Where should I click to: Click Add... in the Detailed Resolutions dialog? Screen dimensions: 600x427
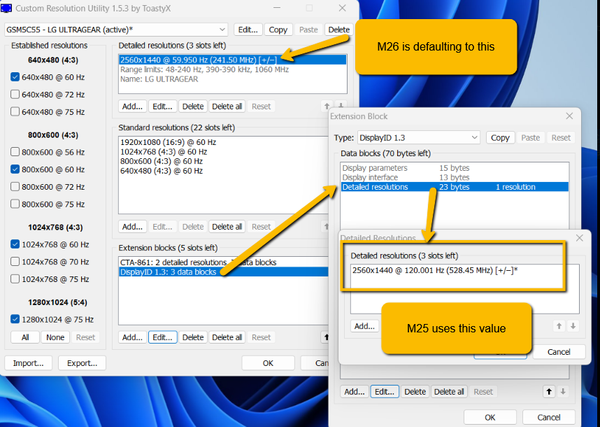click(364, 326)
